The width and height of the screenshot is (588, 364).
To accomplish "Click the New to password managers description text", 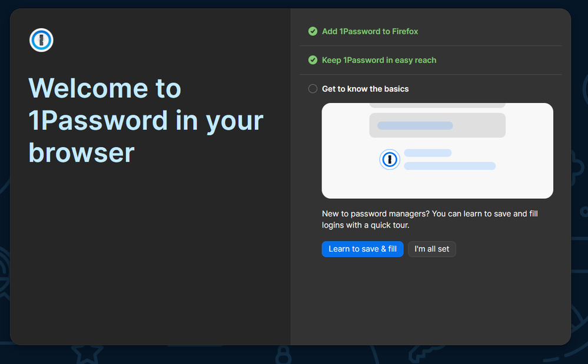I will click(x=430, y=219).
